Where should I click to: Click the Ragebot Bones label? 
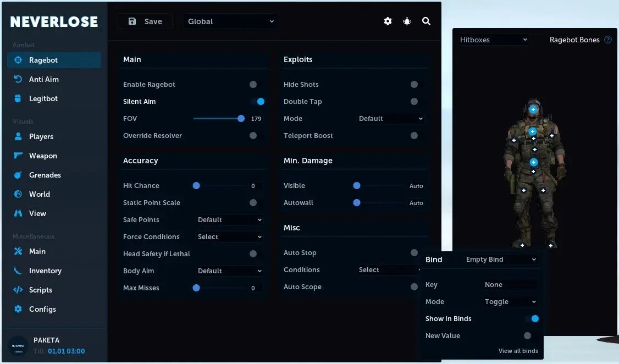[x=574, y=40]
